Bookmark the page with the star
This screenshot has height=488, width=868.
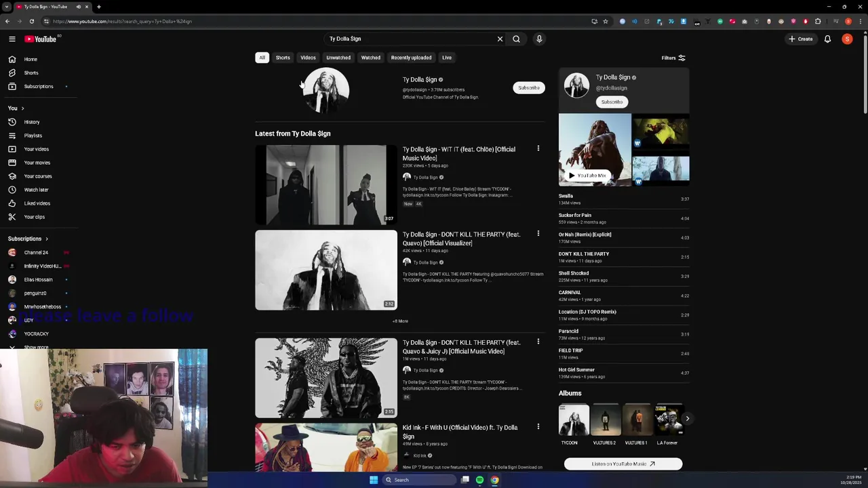point(606,21)
